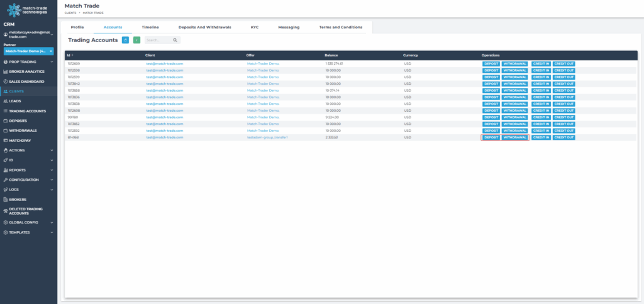644x304 pixels.
Task: Click Deposit for account 1012609
Action: pyautogui.click(x=491, y=63)
